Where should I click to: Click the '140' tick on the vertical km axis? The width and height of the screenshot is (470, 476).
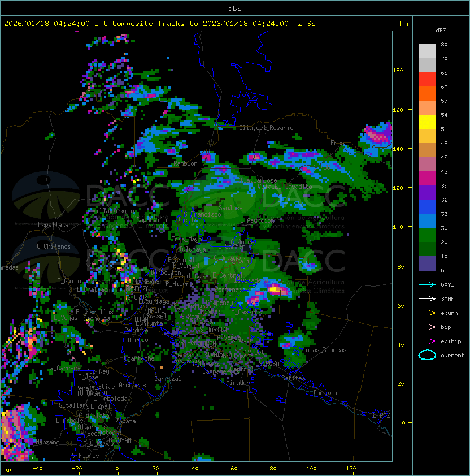tap(398, 149)
